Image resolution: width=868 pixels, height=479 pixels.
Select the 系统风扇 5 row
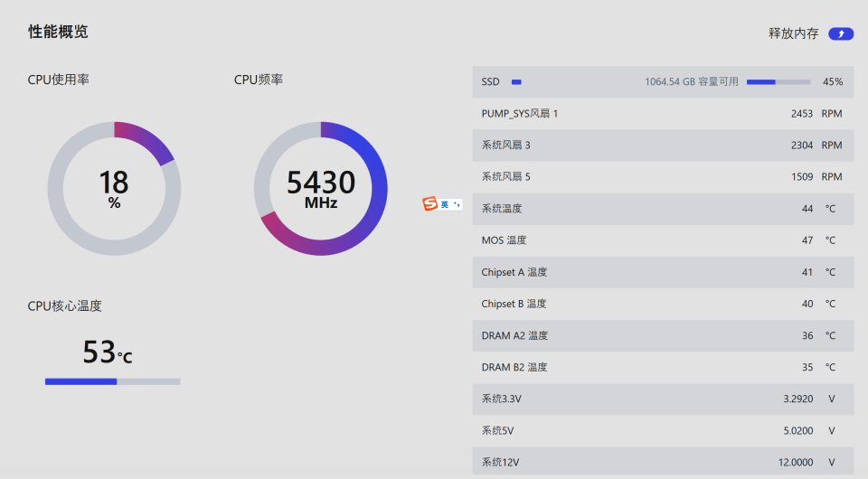pos(662,177)
